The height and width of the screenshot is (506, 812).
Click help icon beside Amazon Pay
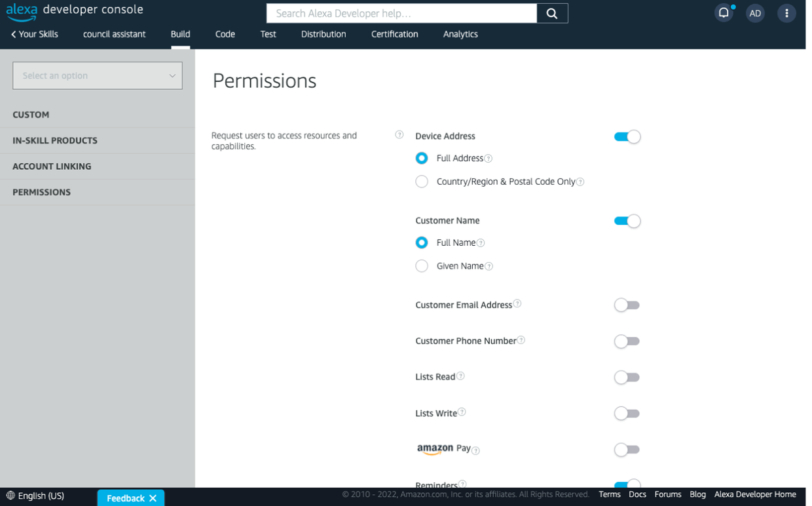[475, 450]
